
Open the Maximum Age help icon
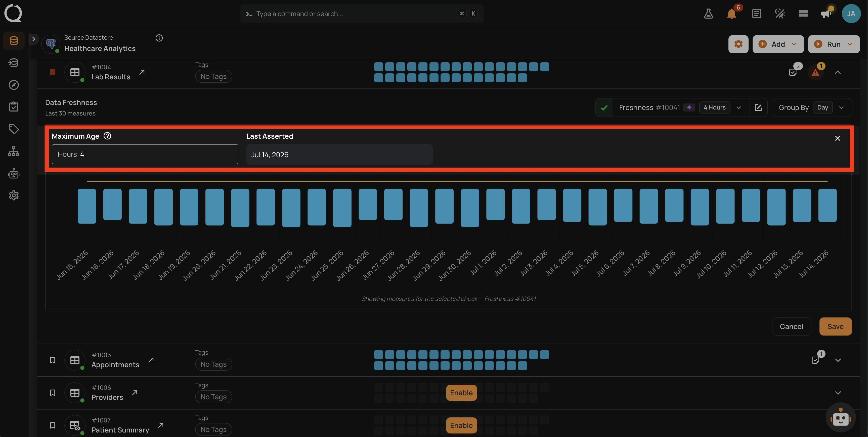coord(107,136)
